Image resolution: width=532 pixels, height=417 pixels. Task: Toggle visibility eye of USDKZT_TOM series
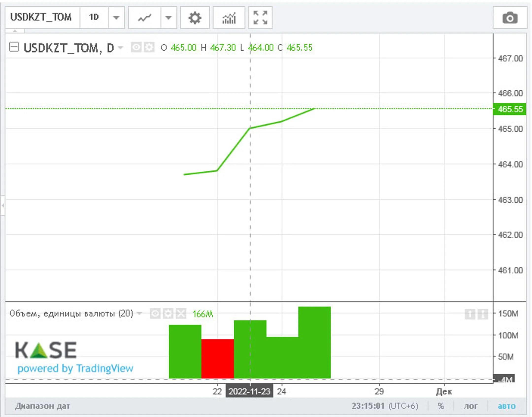point(136,47)
